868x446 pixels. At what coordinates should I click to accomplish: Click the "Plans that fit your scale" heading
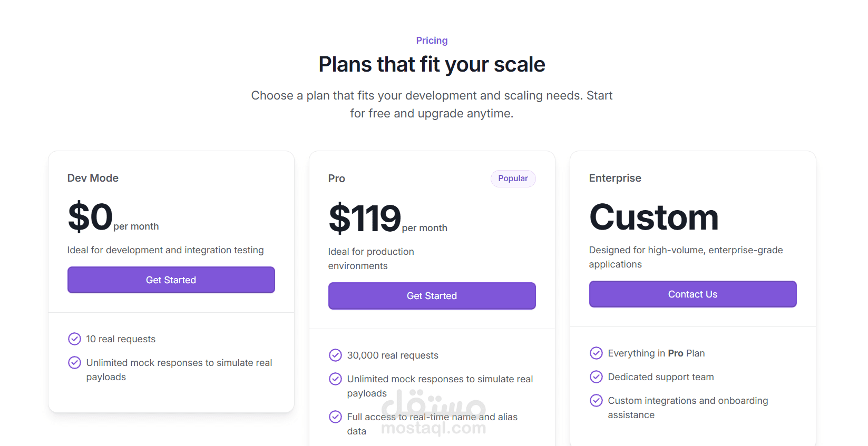pos(432,65)
